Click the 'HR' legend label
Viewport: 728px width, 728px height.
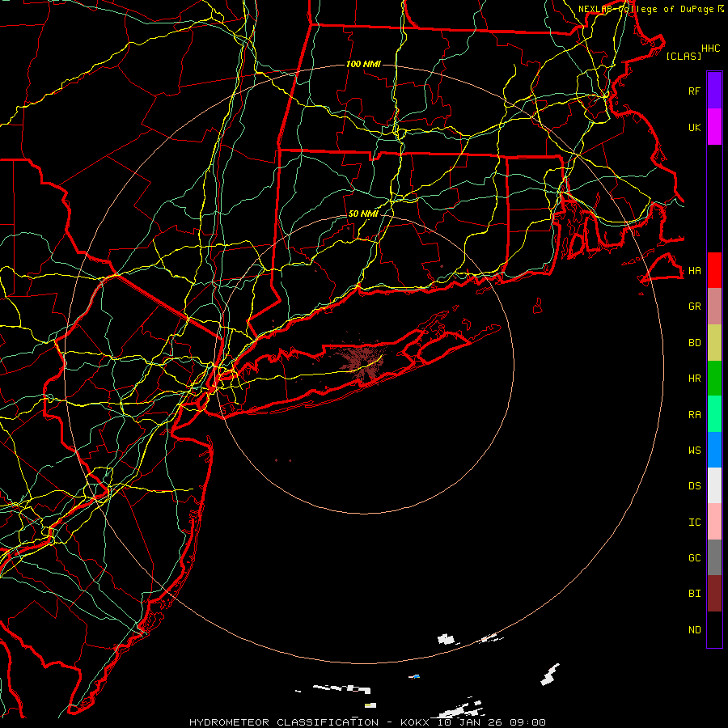coord(695,379)
